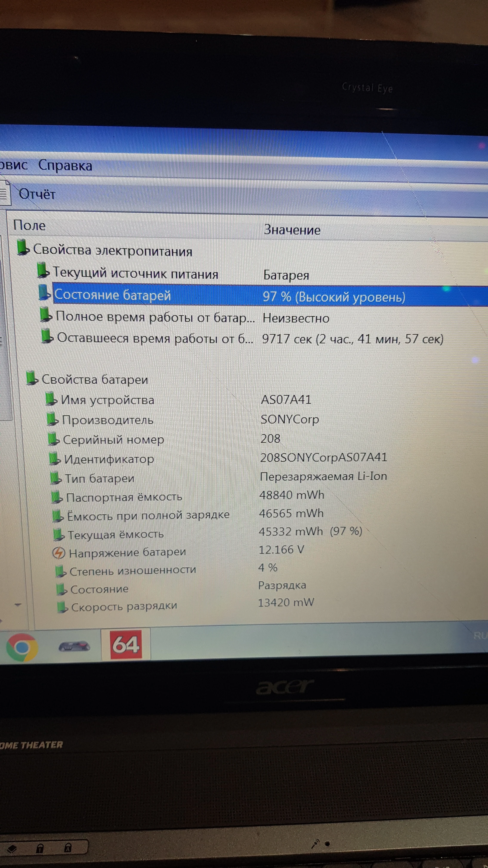Select the Текущий источник питания row

pyautogui.click(x=135, y=273)
